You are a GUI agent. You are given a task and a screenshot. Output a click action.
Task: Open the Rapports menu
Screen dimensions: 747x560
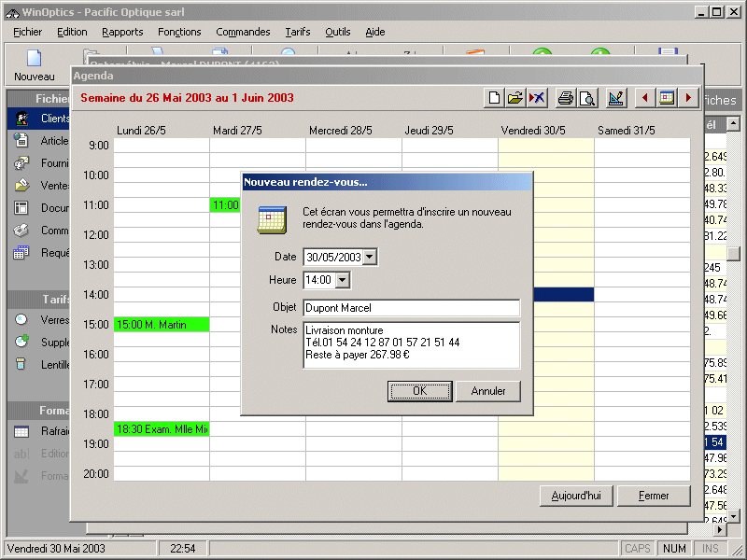click(122, 32)
